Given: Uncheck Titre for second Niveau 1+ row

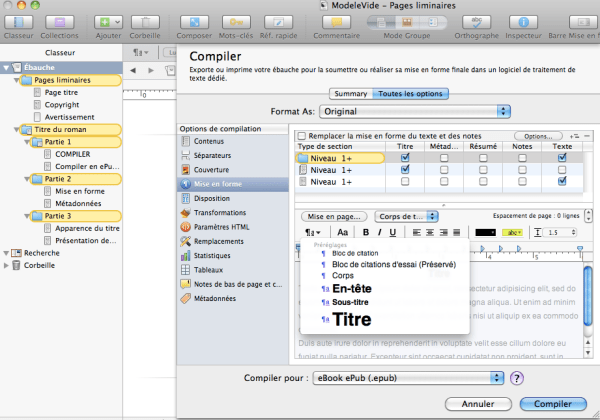Looking at the screenshot, I should click(x=405, y=169).
